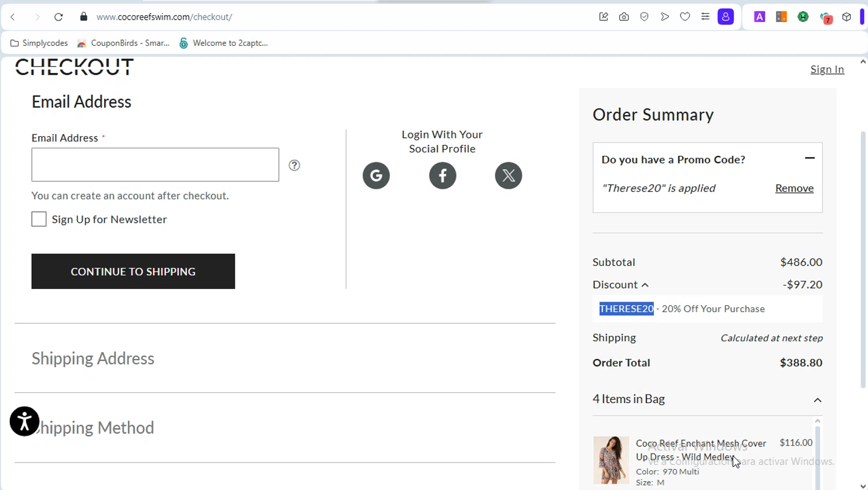This screenshot has width=868, height=490.
Task: Click the Shipping Address section heading
Action: pyautogui.click(x=93, y=358)
